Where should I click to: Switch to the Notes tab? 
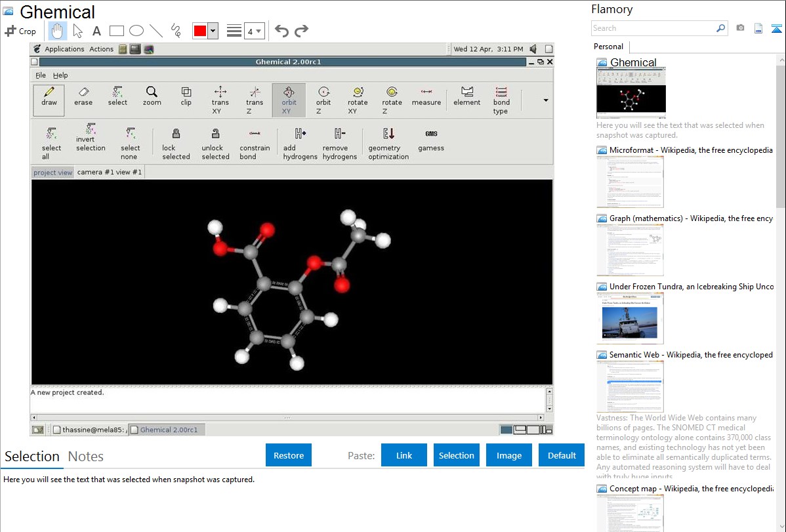[86, 457]
